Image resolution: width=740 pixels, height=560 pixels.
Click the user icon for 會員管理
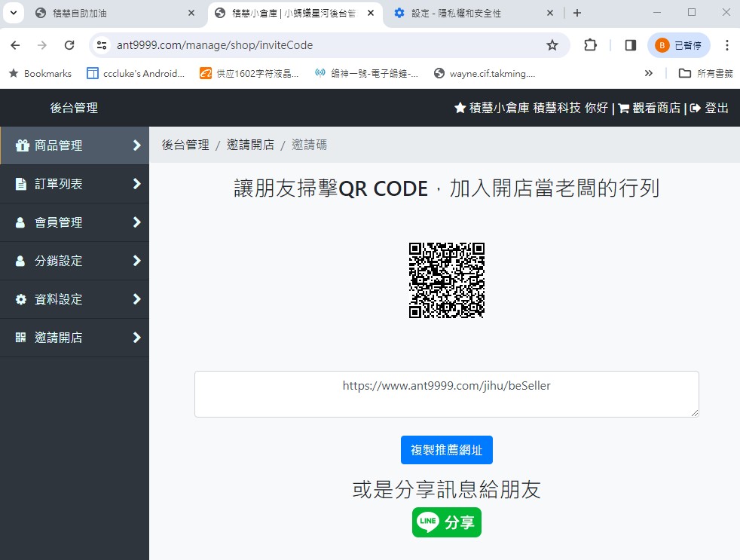click(20, 222)
